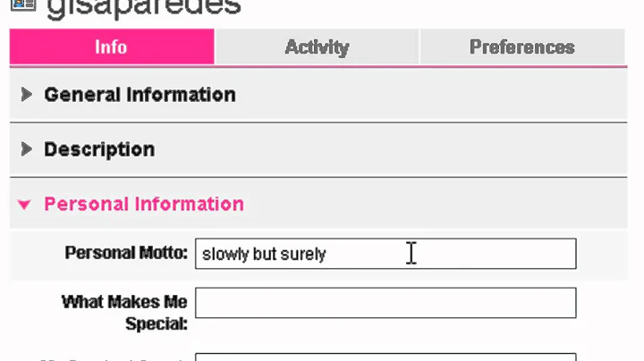Image resolution: width=644 pixels, height=361 pixels.
Task: Switch to the Info tab
Action: 112,46
